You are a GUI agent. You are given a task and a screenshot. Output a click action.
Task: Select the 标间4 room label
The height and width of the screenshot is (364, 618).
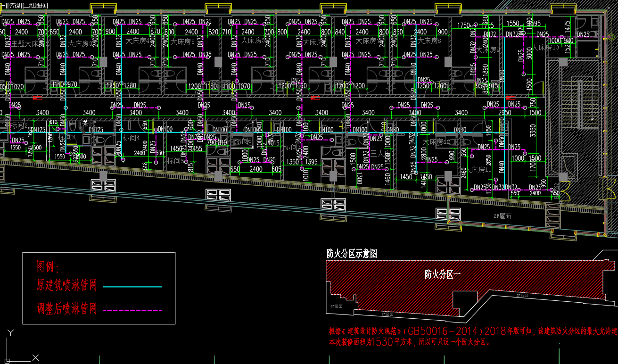coord(132,138)
